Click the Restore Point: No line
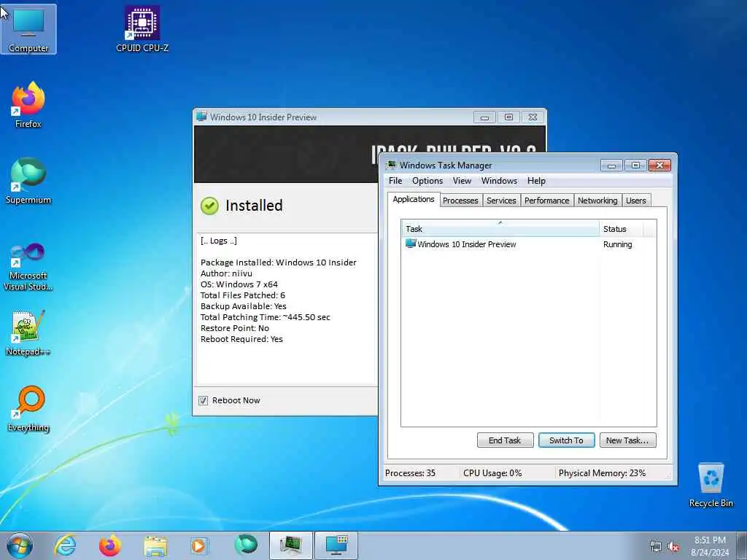The height and width of the screenshot is (560, 747). tap(235, 328)
